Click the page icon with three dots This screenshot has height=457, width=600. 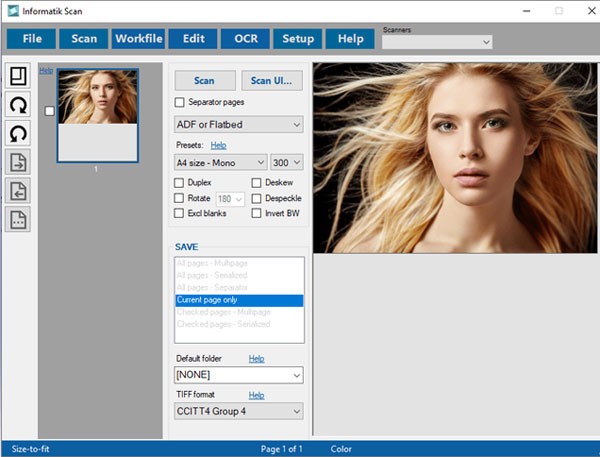pyautogui.click(x=19, y=220)
